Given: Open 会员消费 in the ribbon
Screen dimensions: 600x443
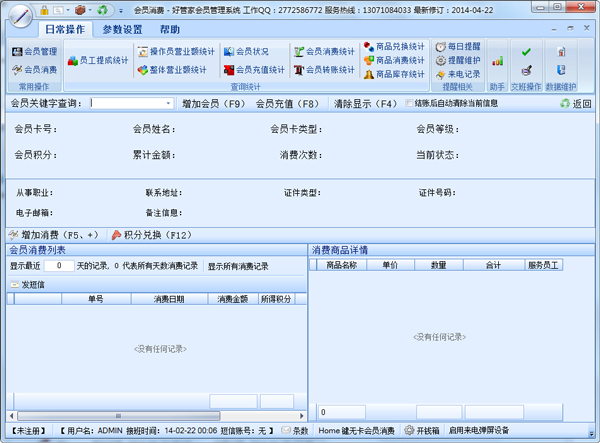Looking at the screenshot, I should click(34, 70).
